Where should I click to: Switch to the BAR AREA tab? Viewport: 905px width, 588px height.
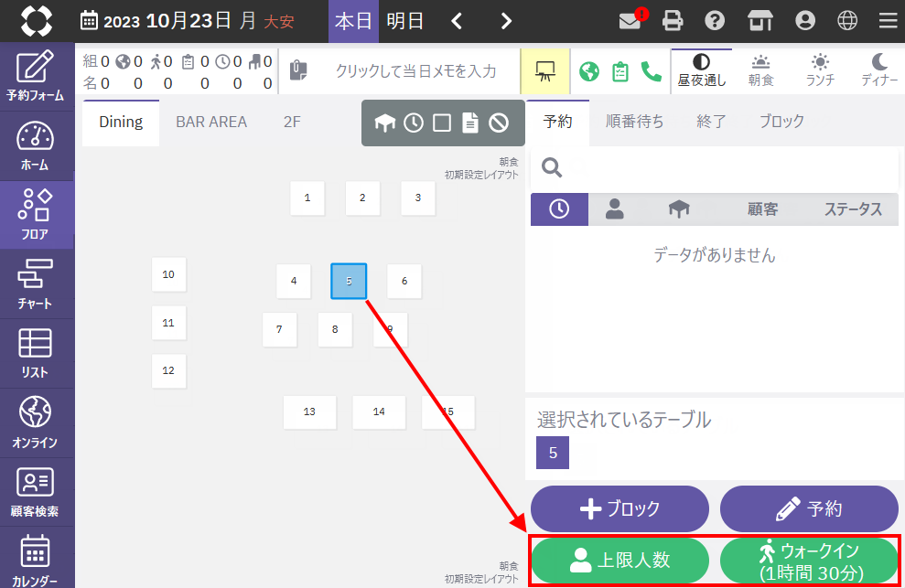pos(211,122)
